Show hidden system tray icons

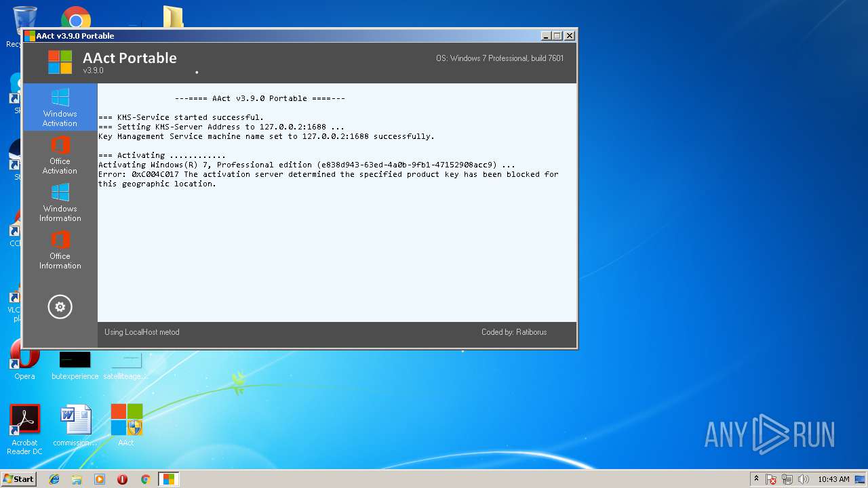(756, 479)
